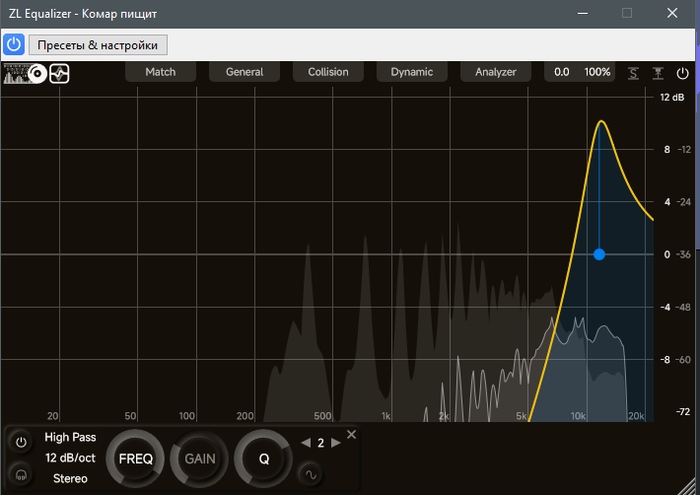700x495 pixels.
Task: Toggle the blue plugin power button
Action: tap(14, 45)
